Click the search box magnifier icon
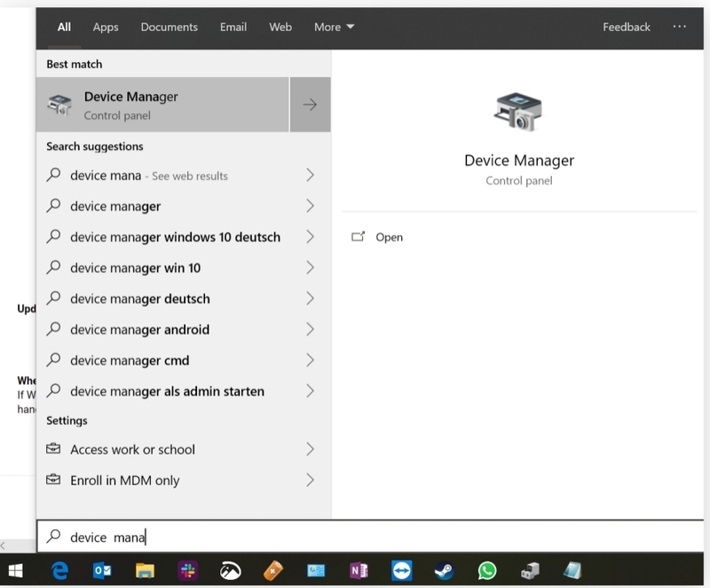This screenshot has height=588, width=710. click(53, 537)
